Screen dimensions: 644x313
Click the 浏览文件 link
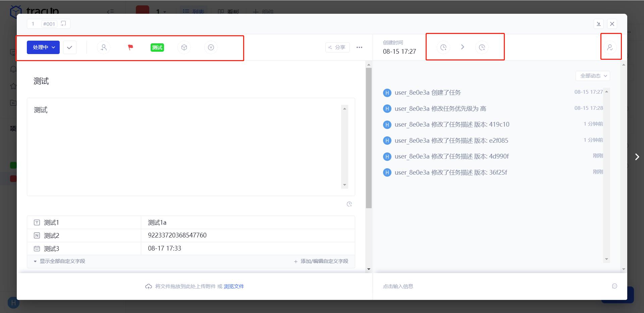[x=234, y=286]
